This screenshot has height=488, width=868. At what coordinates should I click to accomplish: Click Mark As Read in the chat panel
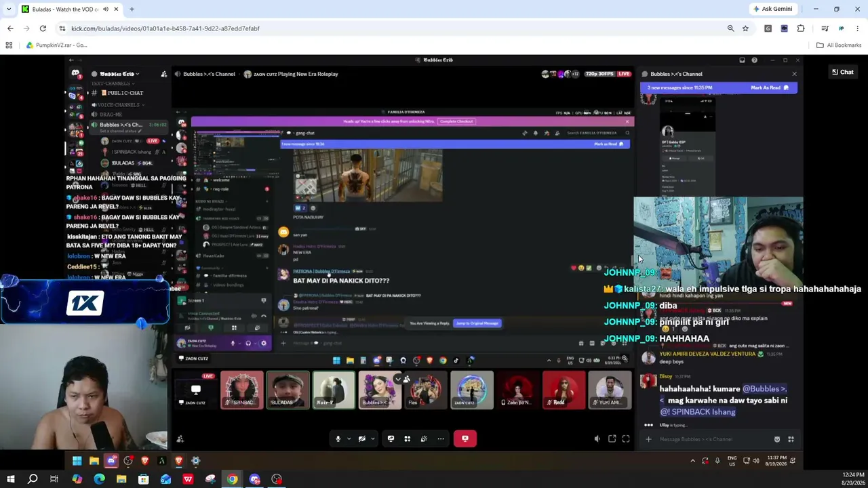click(770, 87)
